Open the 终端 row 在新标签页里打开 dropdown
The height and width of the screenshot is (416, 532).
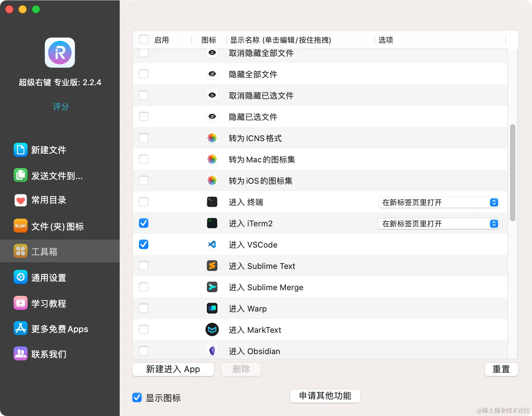click(439, 202)
